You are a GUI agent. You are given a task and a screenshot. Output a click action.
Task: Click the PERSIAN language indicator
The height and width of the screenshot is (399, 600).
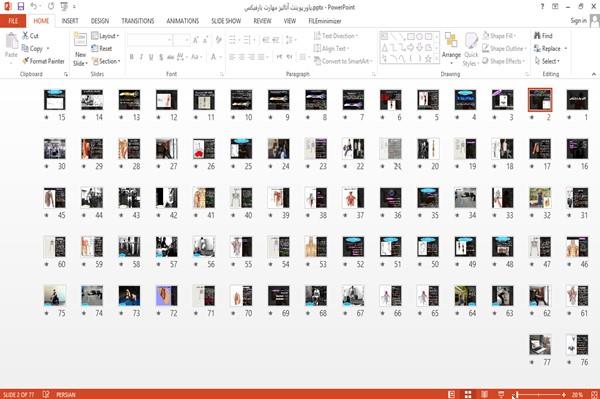click(66, 394)
